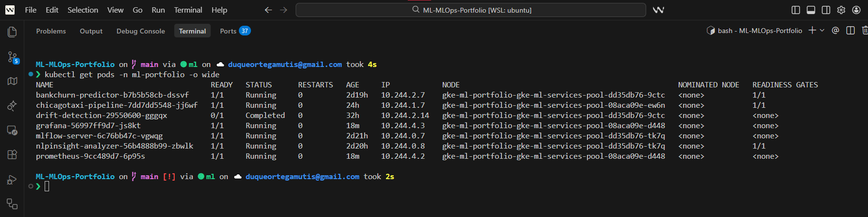Click the ML-MLOps-Portfolio command center search box

pyautogui.click(x=470, y=10)
